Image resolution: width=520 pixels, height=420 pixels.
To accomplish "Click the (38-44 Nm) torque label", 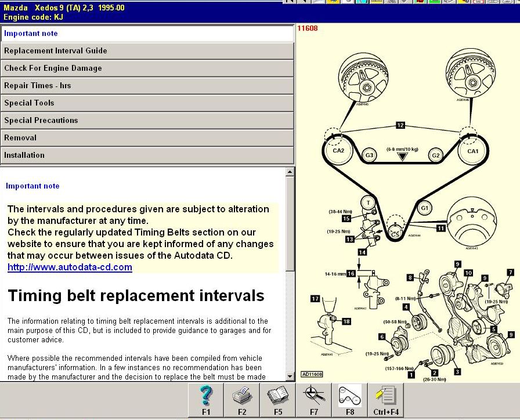I will click(x=340, y=212).
